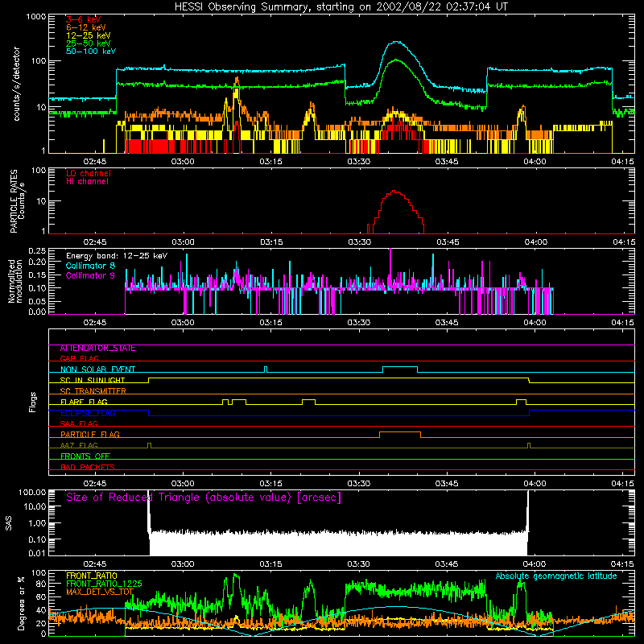Select the SC_IN_SUNLIGHT flag label

pyautogui.click(x=93, y=380)
